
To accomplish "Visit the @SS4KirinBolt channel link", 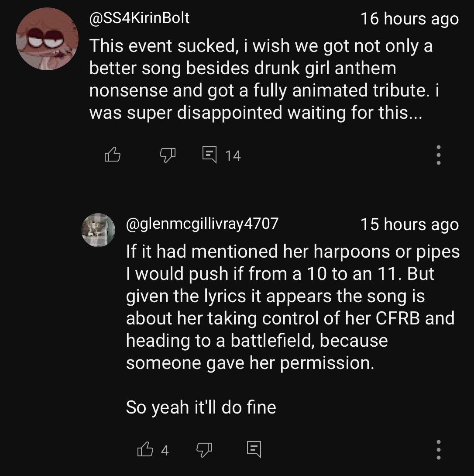I will point(139,18).
